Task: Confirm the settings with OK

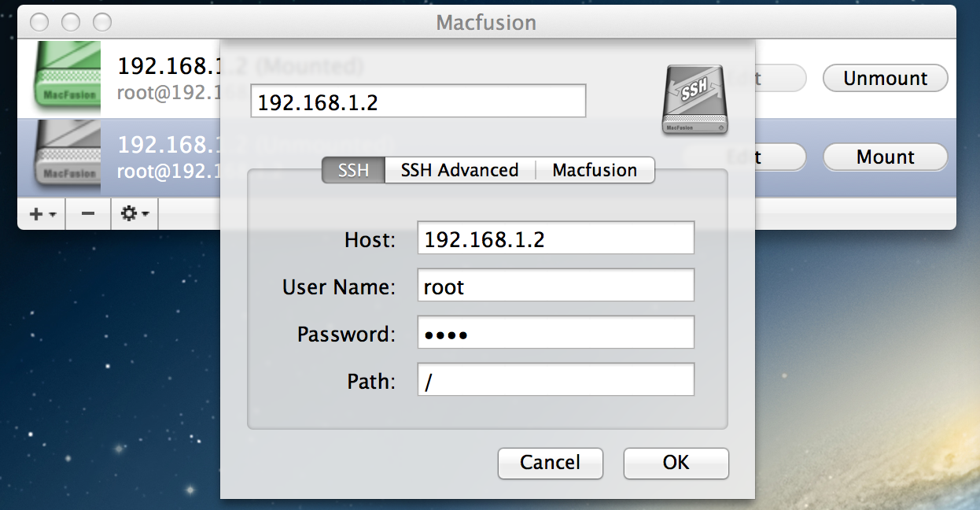Action: (676, 462)
